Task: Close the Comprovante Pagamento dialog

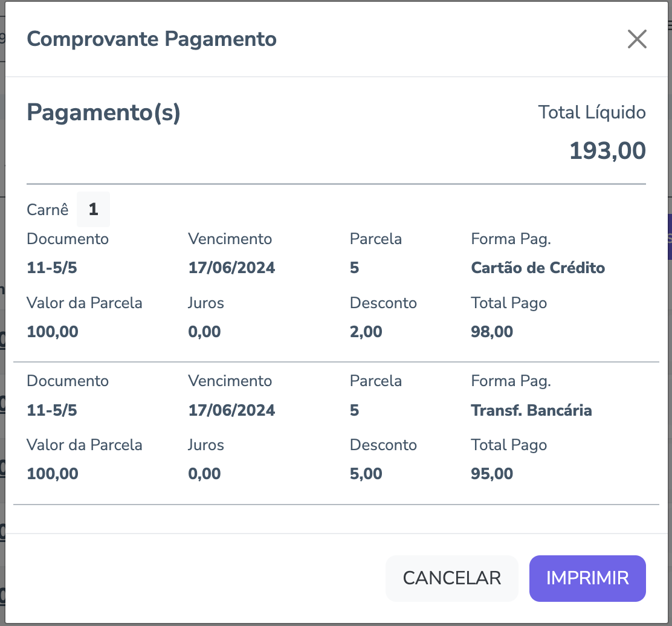Action: pyautogui.click(x=637, y=39)
